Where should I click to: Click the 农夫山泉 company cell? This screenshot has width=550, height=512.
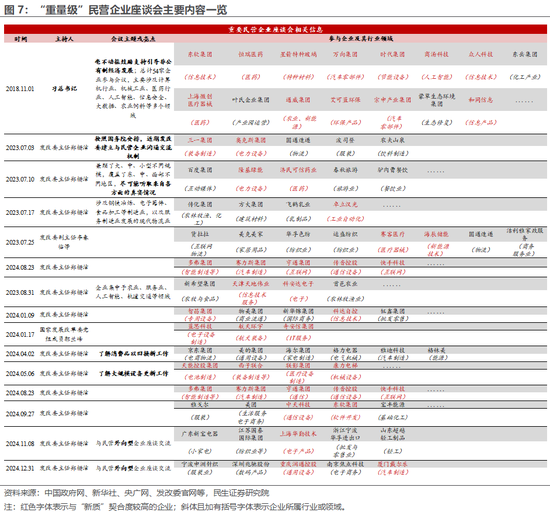pos(393,140)
